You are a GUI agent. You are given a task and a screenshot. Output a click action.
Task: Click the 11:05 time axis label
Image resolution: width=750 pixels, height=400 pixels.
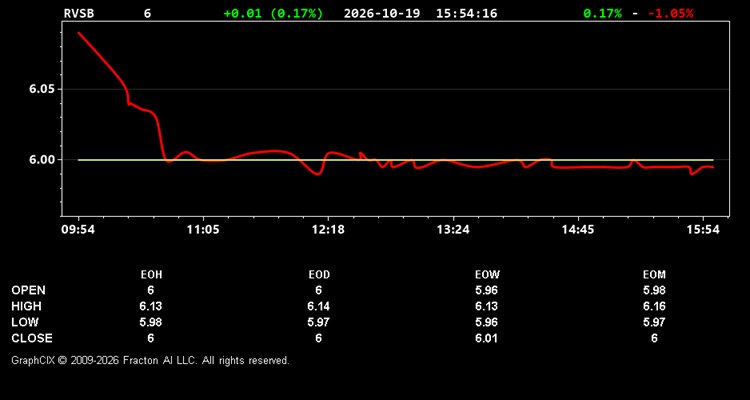[203, 230]
